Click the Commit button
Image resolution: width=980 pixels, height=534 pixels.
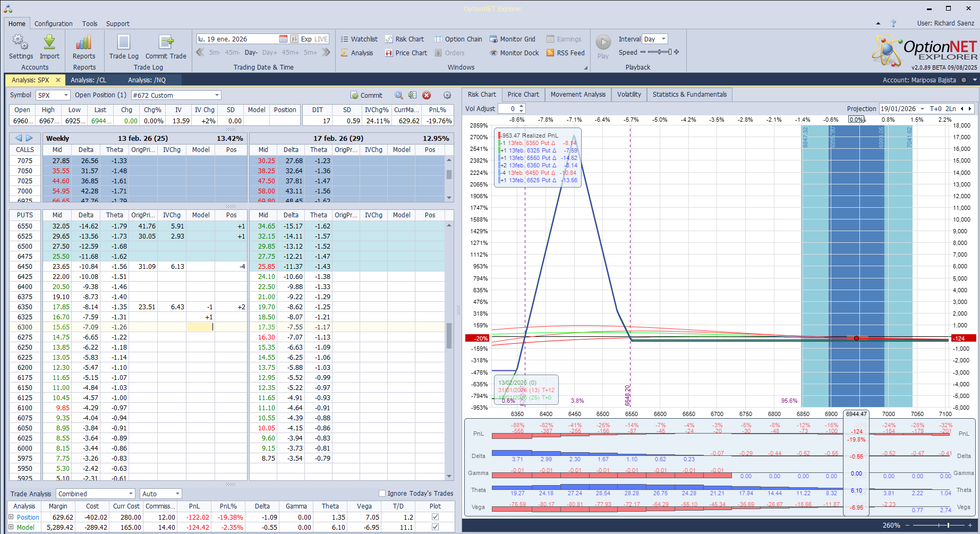pyautogui.click(x=367, y=96)
